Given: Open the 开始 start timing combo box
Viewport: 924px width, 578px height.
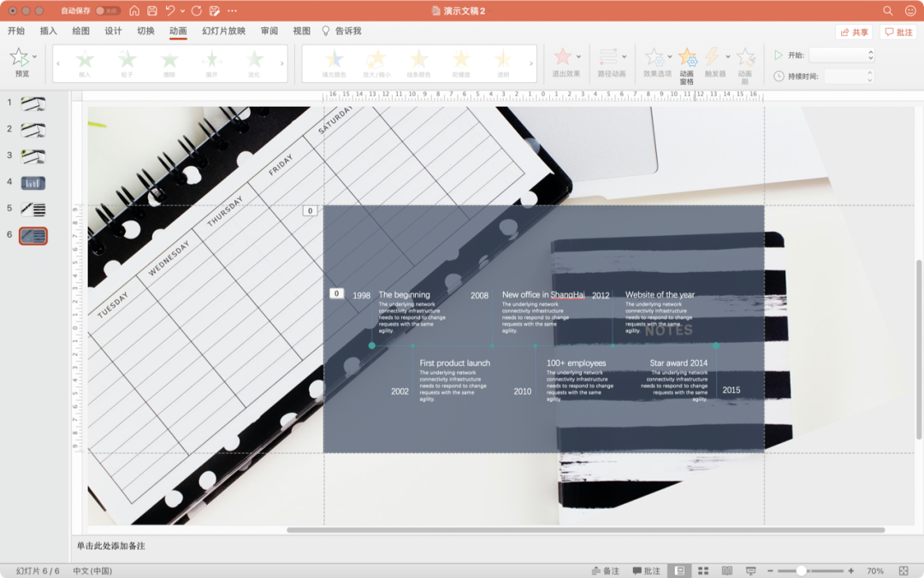Looking at the screenshot, I should click(842, 55).
